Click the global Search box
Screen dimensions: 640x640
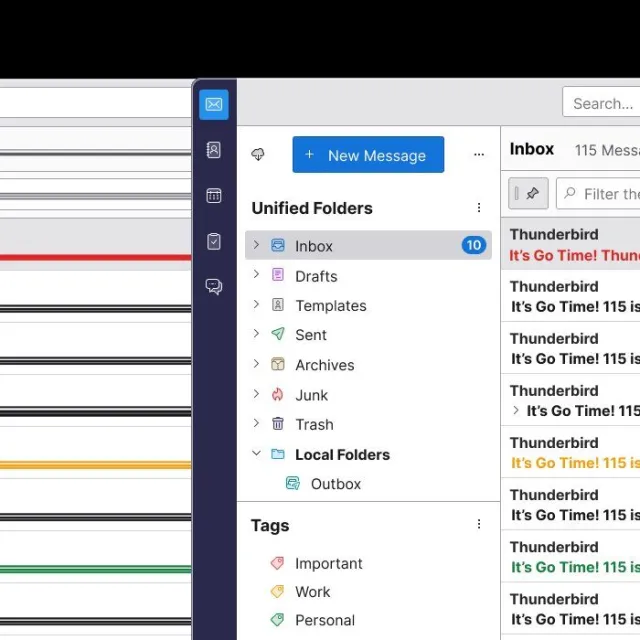(x=601, y=102)
